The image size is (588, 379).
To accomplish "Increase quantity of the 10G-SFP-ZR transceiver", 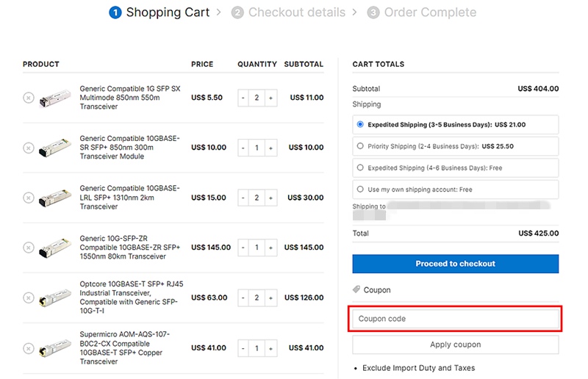I will (270, 248).
